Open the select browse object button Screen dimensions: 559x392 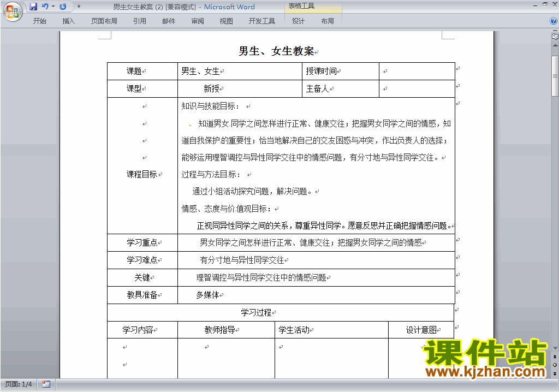click(x=555, y=365)
